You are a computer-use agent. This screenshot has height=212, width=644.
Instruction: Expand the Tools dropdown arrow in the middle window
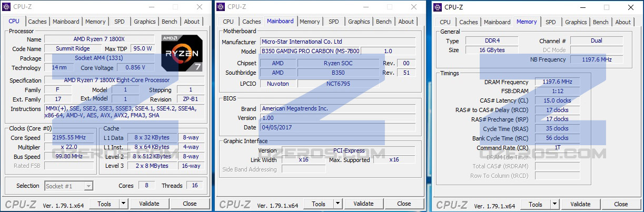pyautogui.click(x=338, y=204)
